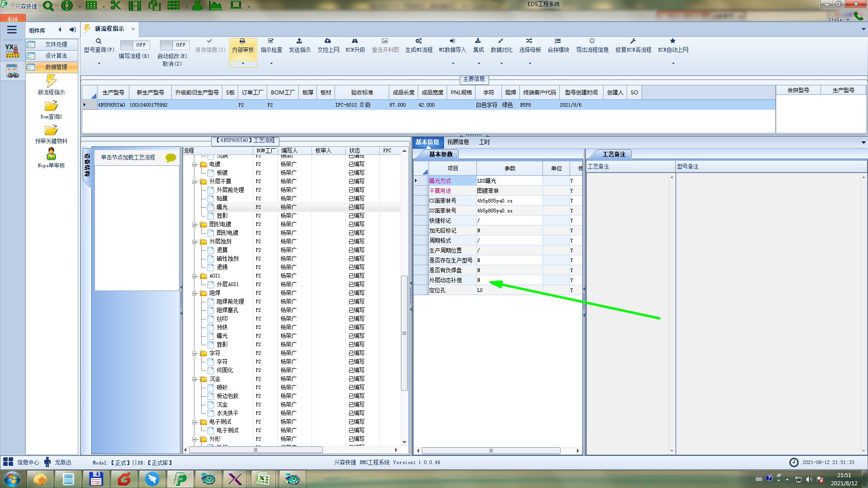
Task: Toggle the 自动修改 OFF switch
Action: (174, 45)
